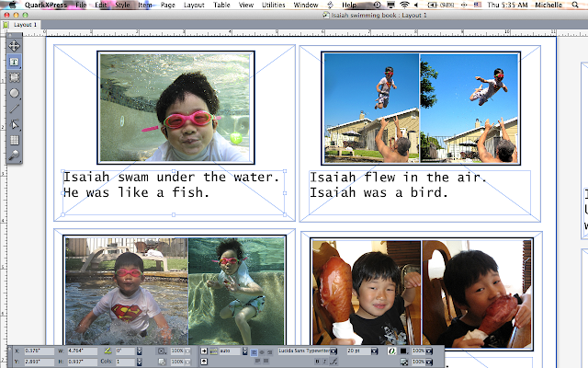Apply left text alignment
The width and height of the screenshot is (588, 368).
(x=254, y=352)
